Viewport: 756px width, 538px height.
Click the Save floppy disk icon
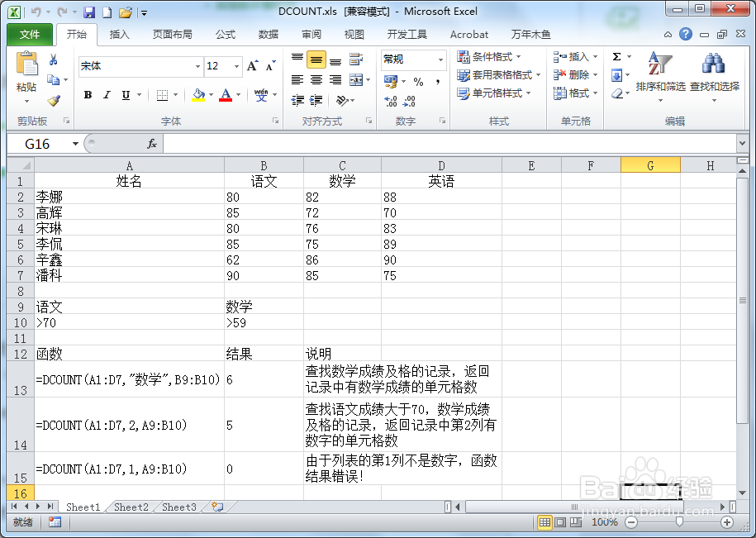pos(89,12)
